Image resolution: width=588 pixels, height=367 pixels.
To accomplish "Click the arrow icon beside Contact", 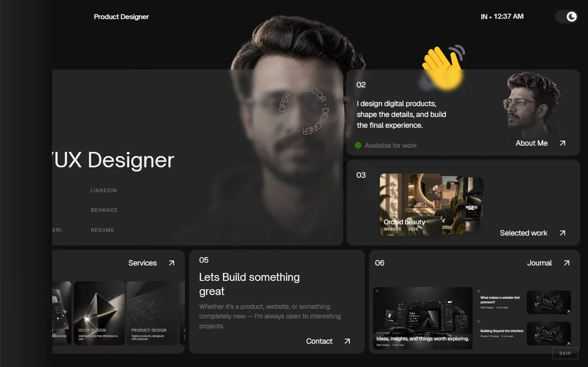I will tap(347, 341).
